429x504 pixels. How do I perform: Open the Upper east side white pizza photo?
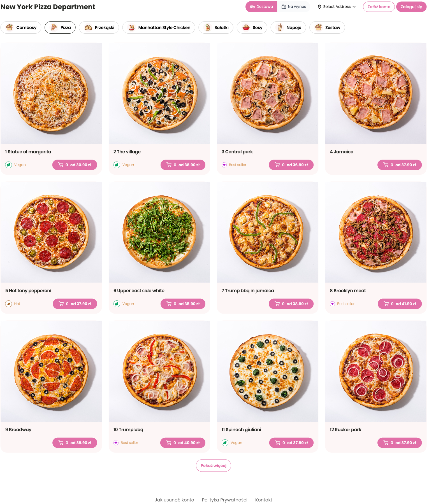(x=159, y=232)
